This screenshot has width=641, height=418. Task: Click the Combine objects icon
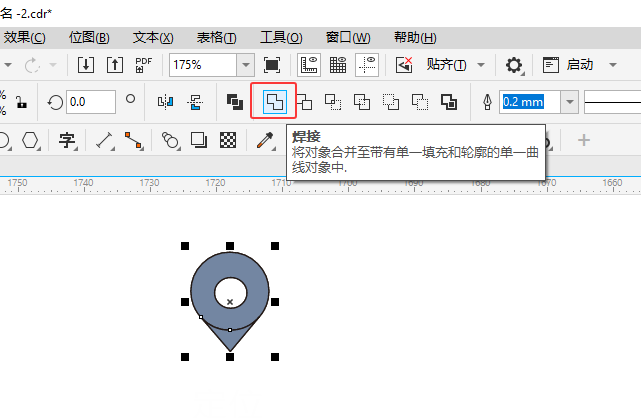[235, 102]
